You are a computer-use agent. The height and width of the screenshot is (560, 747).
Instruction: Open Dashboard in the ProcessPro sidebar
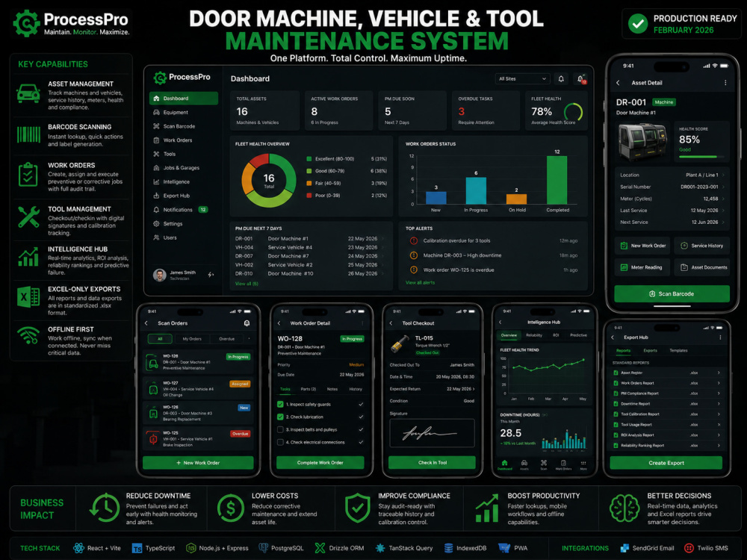coord(184,98)
